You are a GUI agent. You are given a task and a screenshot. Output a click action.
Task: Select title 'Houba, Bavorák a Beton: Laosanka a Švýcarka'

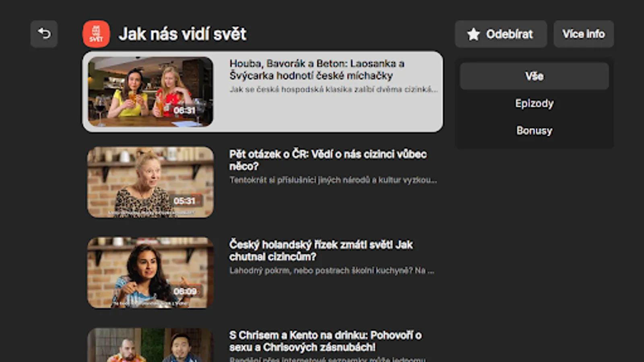tap(317, 70)
